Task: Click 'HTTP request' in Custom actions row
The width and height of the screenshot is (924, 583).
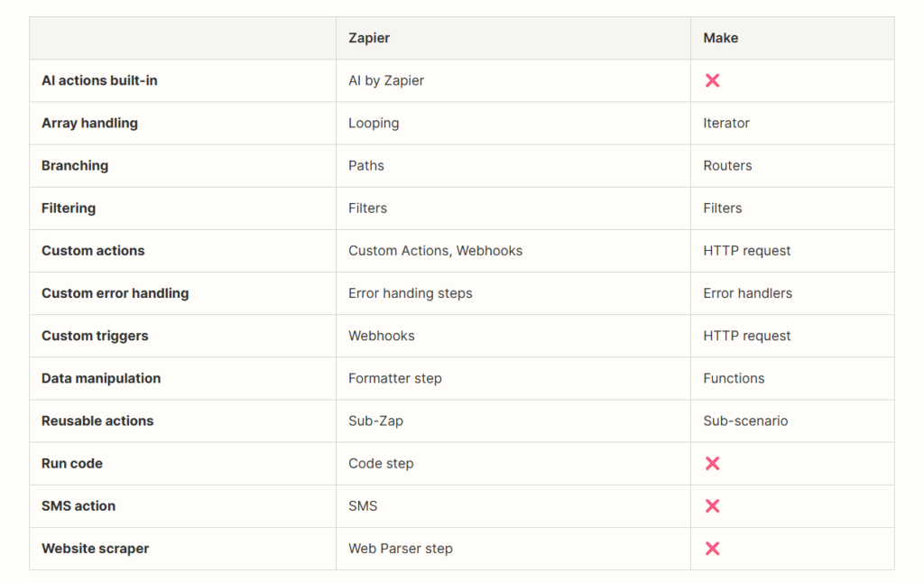Action: pos(746,250)
